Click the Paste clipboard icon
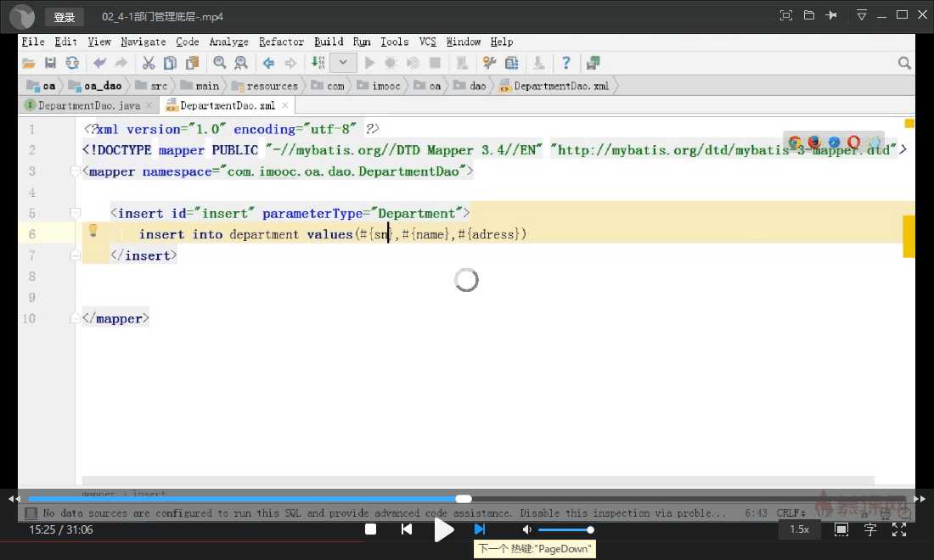The height and width of the screenshot is (560, 934). [x=192, y=63]
